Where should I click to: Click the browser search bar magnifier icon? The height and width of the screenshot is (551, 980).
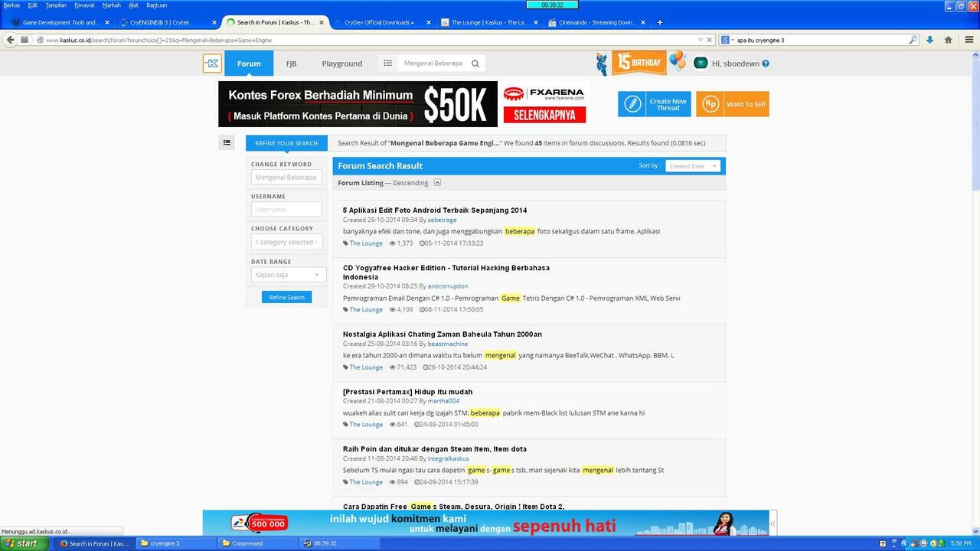(x=913, y=40)
